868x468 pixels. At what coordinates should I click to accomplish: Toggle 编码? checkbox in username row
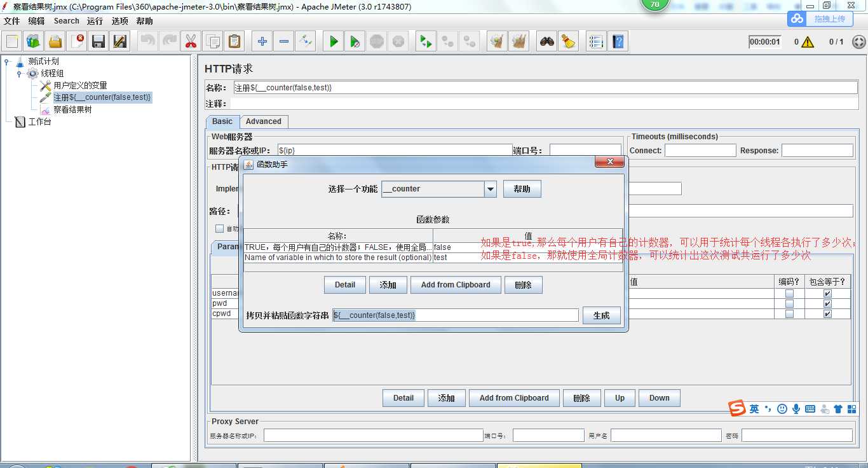[789, 294]
